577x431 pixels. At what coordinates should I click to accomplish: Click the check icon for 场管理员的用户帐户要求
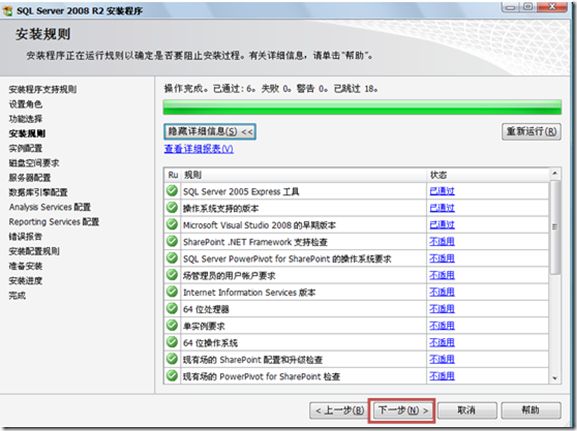coord(172,275)
